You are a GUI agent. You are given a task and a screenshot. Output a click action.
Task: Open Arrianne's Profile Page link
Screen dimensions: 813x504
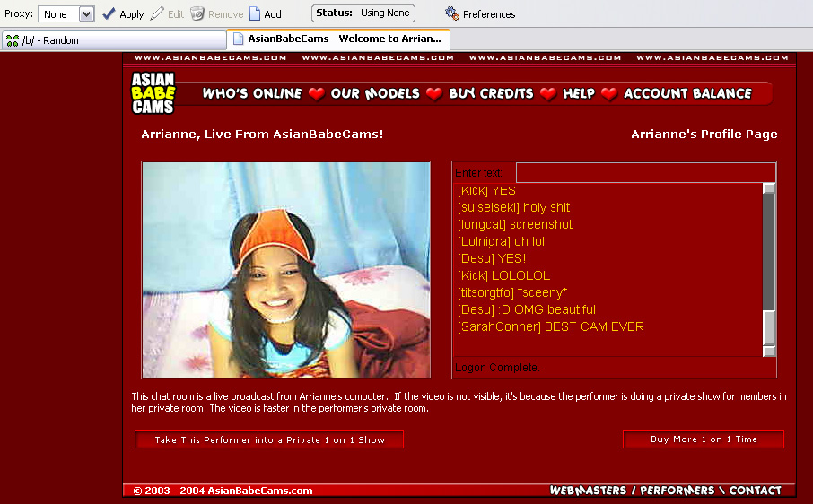tap(704, 135)
